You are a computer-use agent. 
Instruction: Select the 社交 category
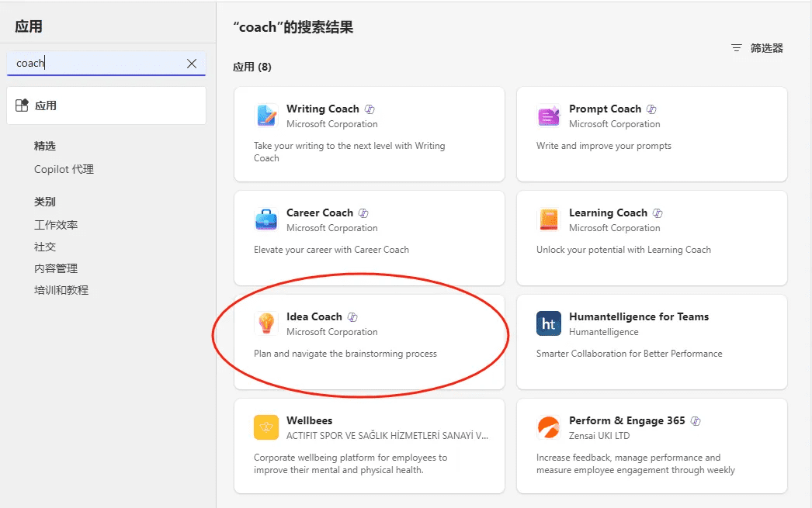tap(45, 247)
